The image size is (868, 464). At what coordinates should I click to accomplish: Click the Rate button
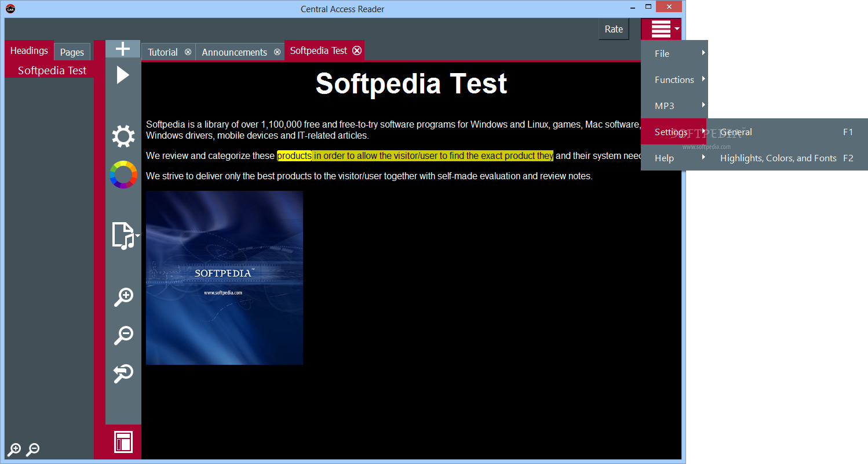tap(614, 29)
